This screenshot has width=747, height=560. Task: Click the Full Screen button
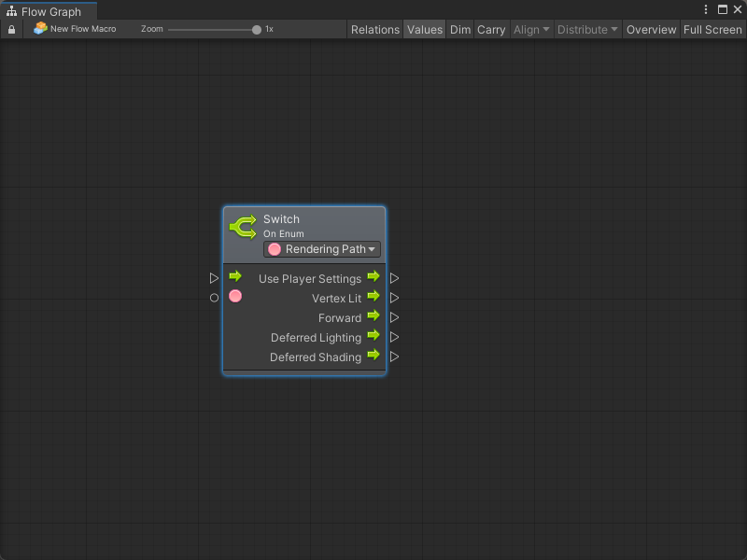point(712,30)
